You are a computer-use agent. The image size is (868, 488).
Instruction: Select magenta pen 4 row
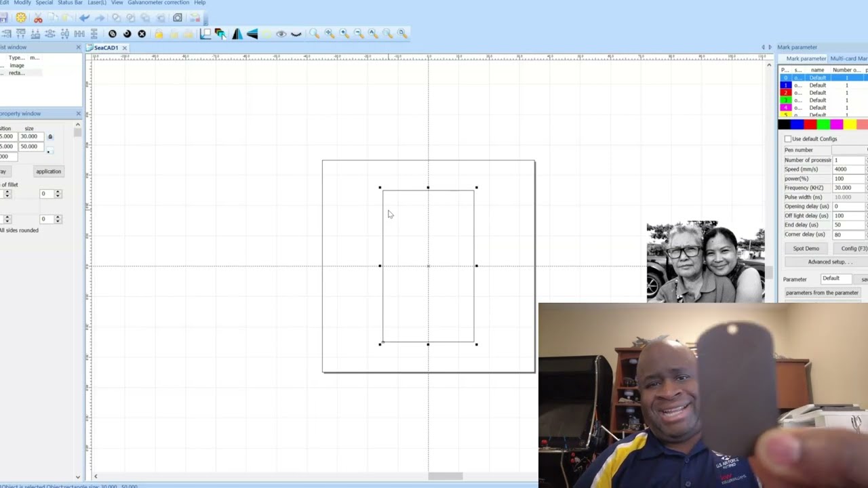823,108
